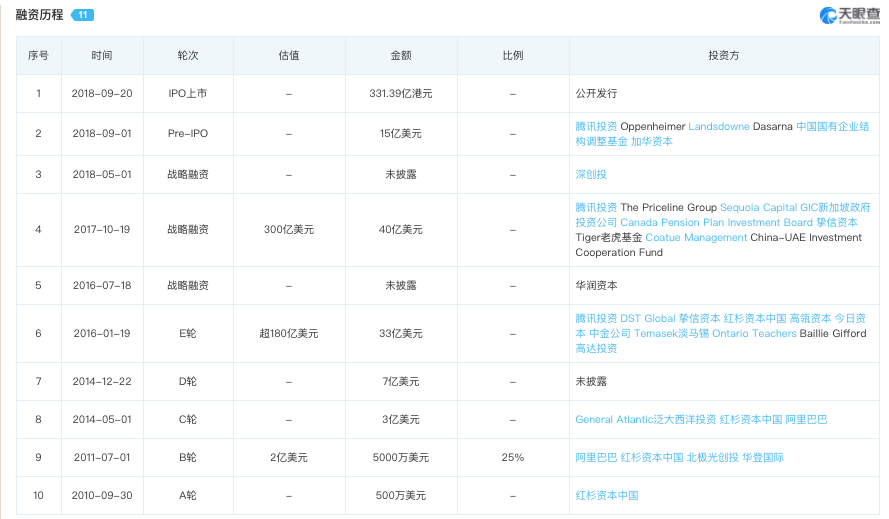Image resolution: width=889 pixels, height=519 pixels.
Task: Open 红杉资本中国 link in the A轮 row
Action: 607,495
